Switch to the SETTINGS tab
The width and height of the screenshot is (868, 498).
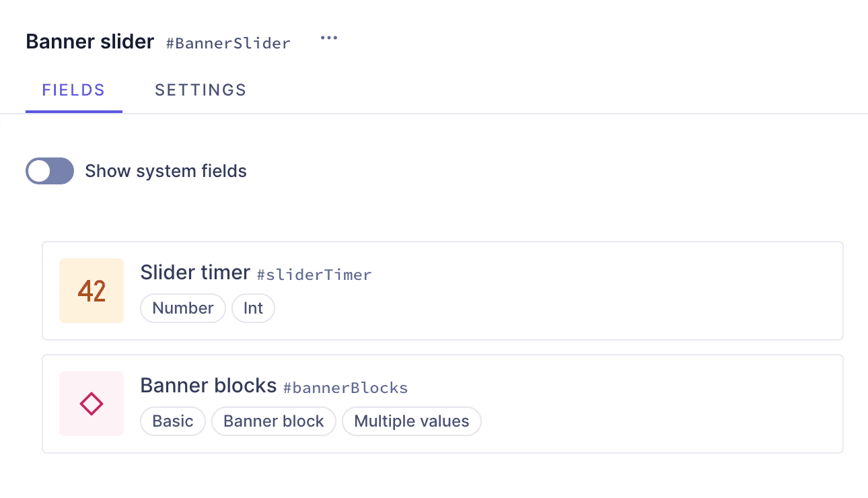click(x=200, y=90)
